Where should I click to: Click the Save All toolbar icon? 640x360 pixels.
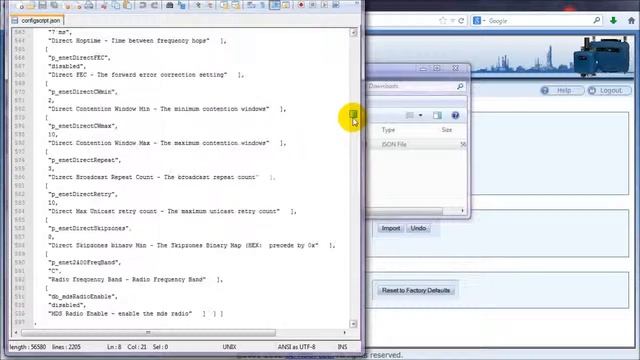point(54,5)
